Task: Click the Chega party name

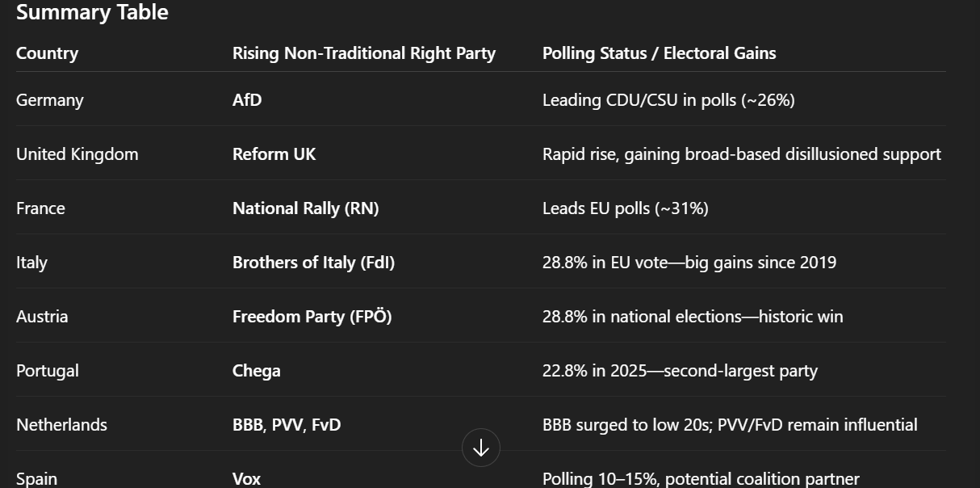Action: pos(257,371)
